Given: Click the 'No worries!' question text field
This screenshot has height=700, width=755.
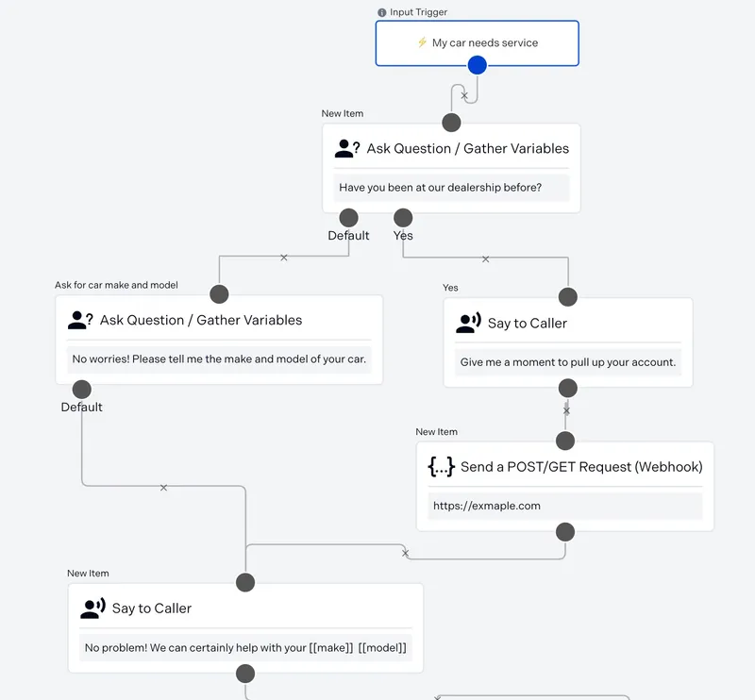Looking at the screenshot, I should point(219,358).
